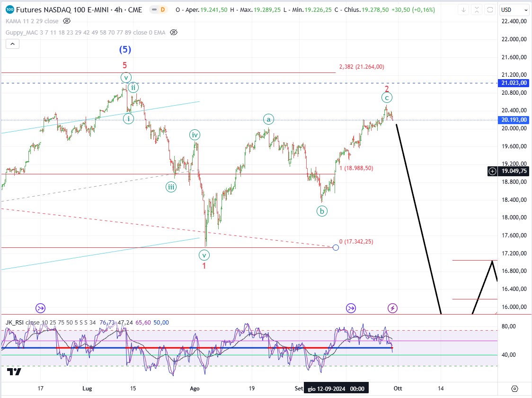Select circled 'v' label near bottom low
The width and height of the screenshot is (532, 398).
click(x=204, y=255)
